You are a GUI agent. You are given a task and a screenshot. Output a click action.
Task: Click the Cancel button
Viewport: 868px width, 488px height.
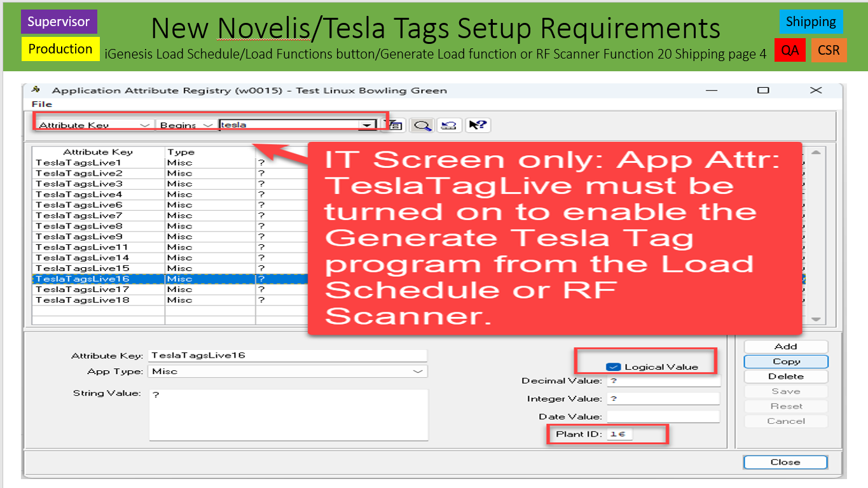point(786,421)
